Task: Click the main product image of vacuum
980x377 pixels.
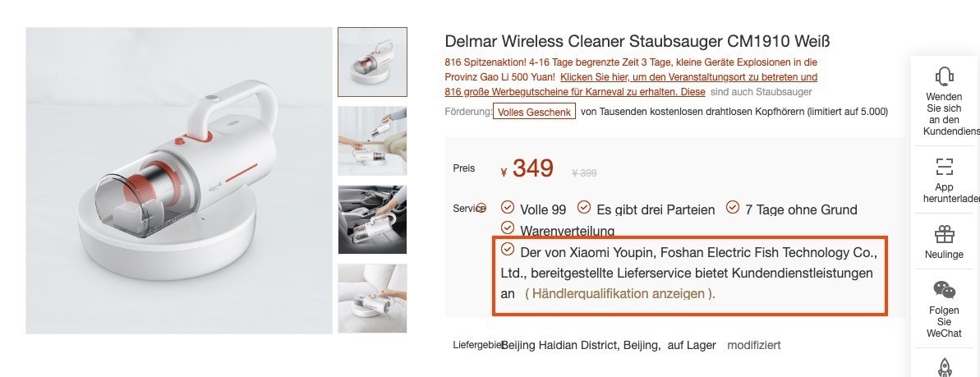Action: (x=179, y=181)
